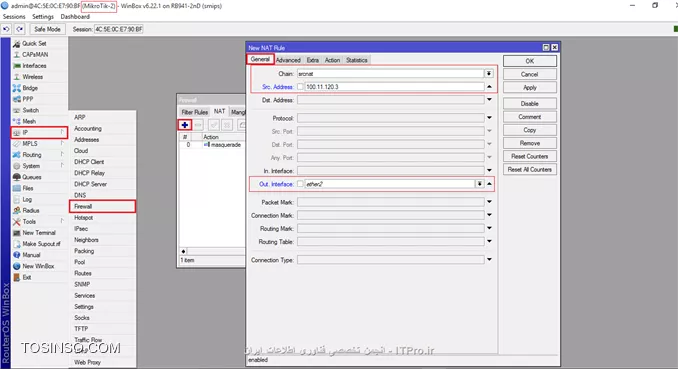Click the Remove button
Viewport: 678px width, 369px height.
(x=530, y=143)
